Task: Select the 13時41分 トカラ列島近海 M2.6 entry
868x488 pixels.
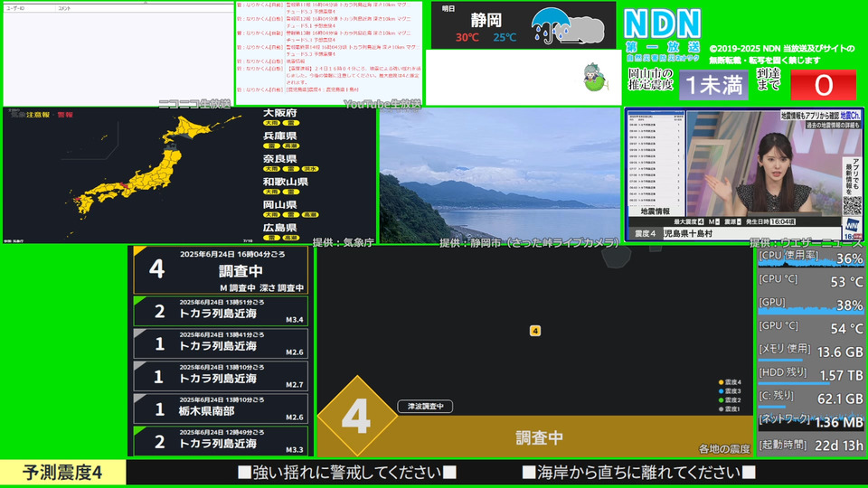Action: 221,343
